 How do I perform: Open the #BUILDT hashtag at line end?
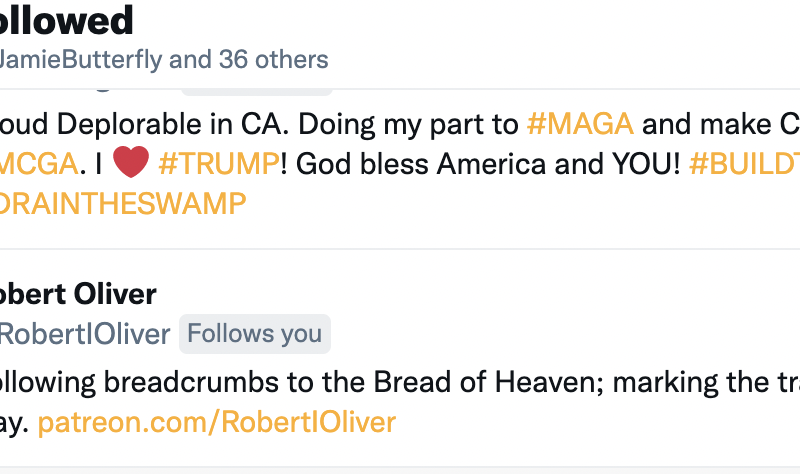(x=744, y=163)
